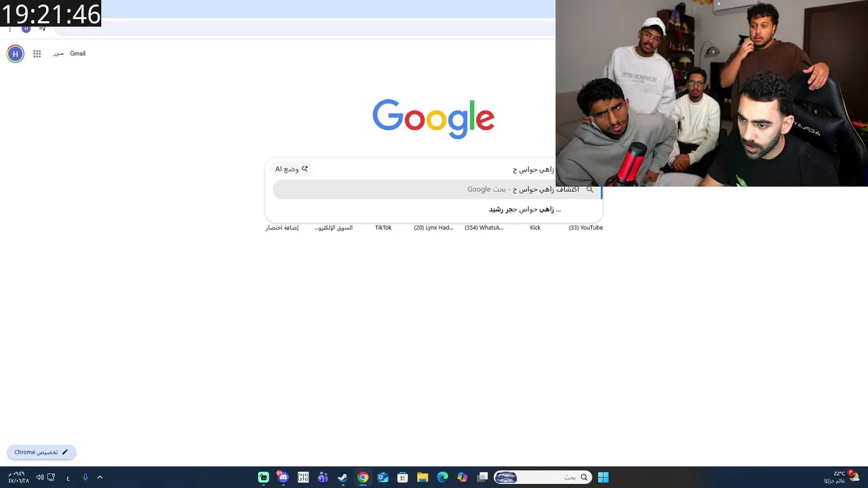Click the taskbar search box بحث
Image resolution: width=868 pixels, height=488 pixels.
pyautogui.click(x=542, y=477)
